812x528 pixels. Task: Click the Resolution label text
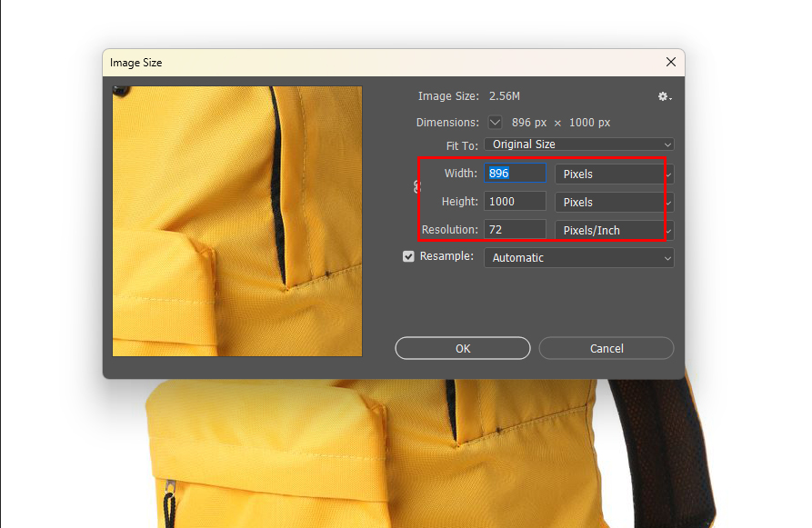click(x=449, y=230)
